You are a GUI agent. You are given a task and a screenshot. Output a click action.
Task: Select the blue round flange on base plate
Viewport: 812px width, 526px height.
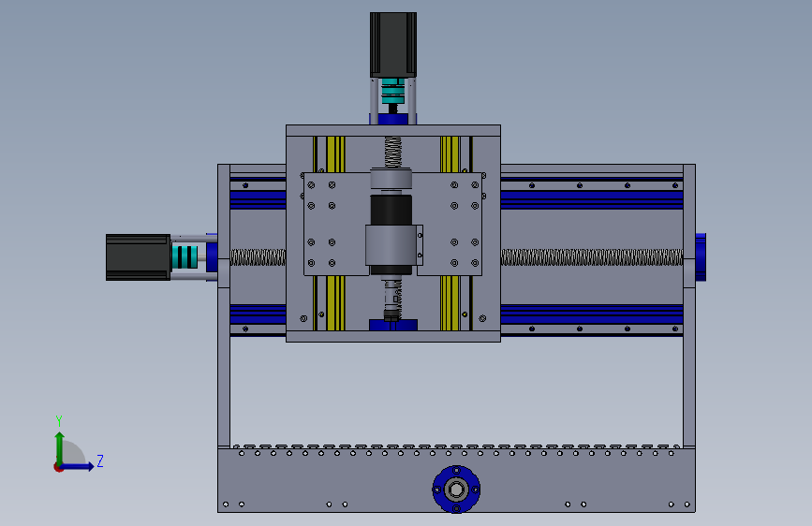(456, 489)
